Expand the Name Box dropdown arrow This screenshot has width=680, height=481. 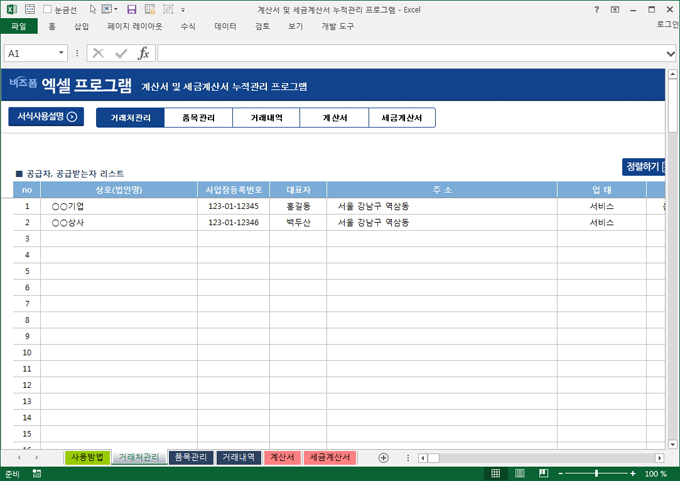pos(61,53)
